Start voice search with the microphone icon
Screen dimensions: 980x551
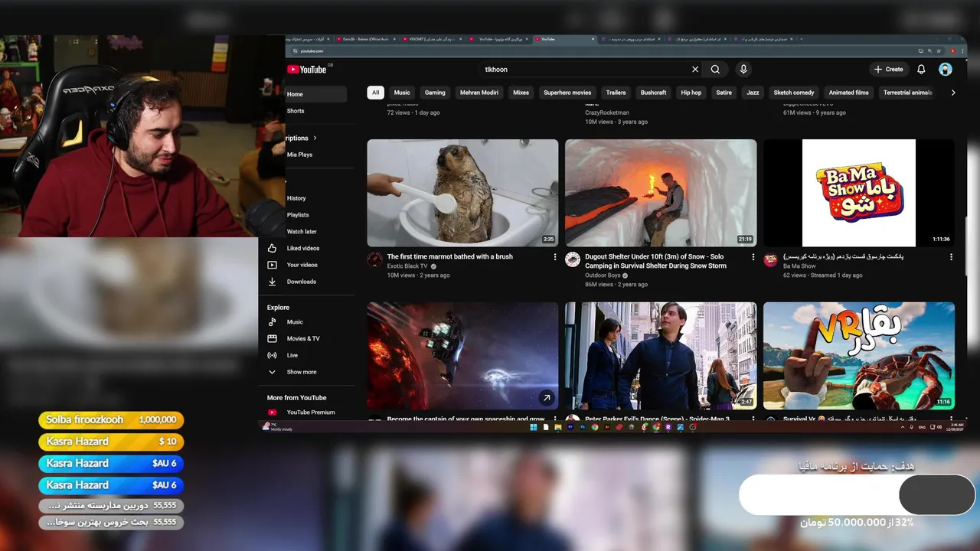tap(743, 70)
